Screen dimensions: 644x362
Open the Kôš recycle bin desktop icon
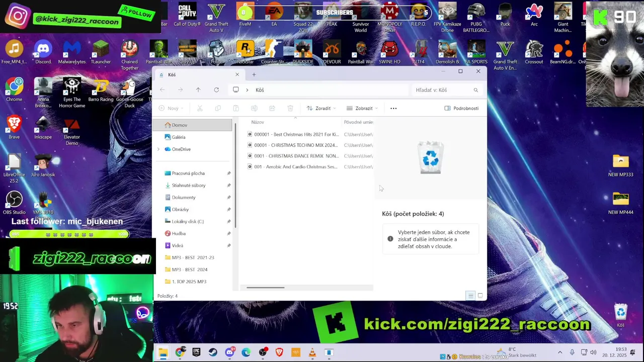pyautogui.click(x=621, y=316)
